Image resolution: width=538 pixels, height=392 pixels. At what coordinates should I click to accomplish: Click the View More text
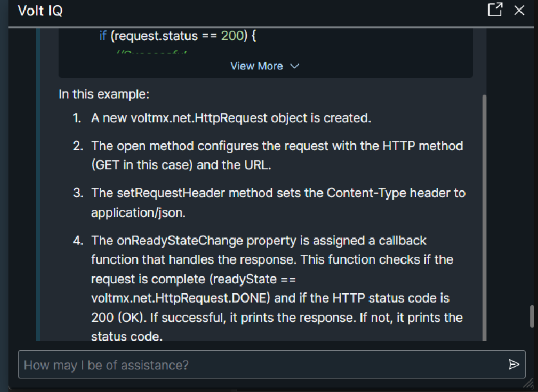pos(256,66)
